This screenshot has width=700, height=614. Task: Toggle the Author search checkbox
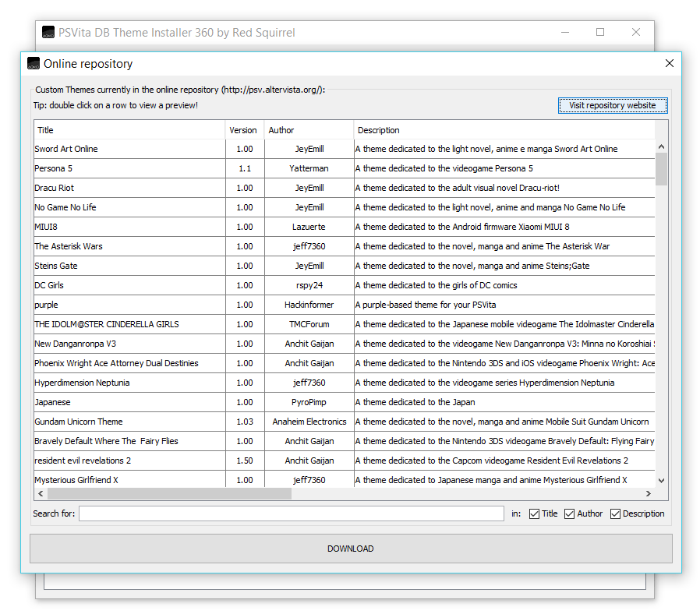click(x=569, y=514)
